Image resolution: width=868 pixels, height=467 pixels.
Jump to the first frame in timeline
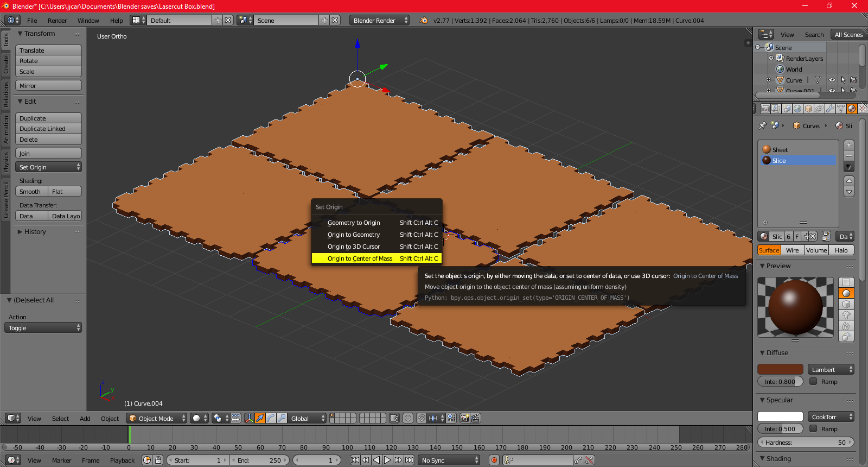click(355, 460)
